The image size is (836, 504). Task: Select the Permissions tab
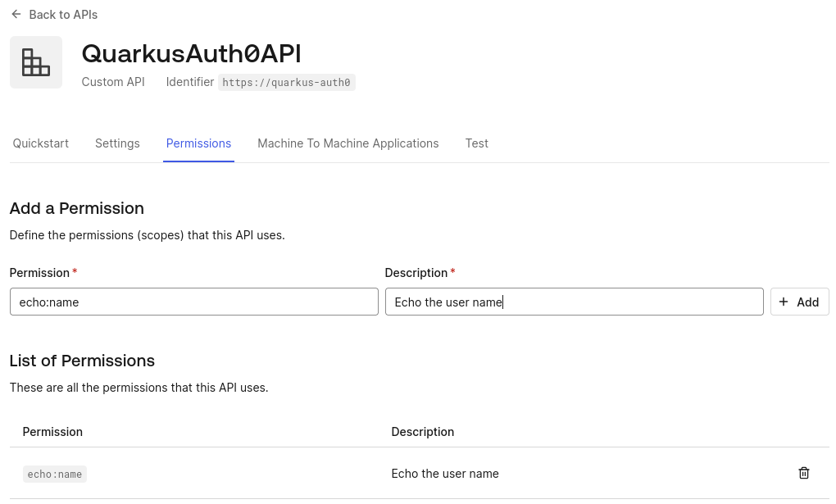pyautogui.click(x=198, y=143)
